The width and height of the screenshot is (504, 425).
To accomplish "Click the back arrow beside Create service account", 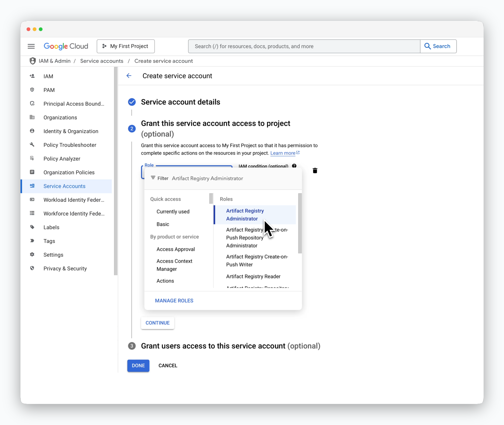I will coord(129,76).
